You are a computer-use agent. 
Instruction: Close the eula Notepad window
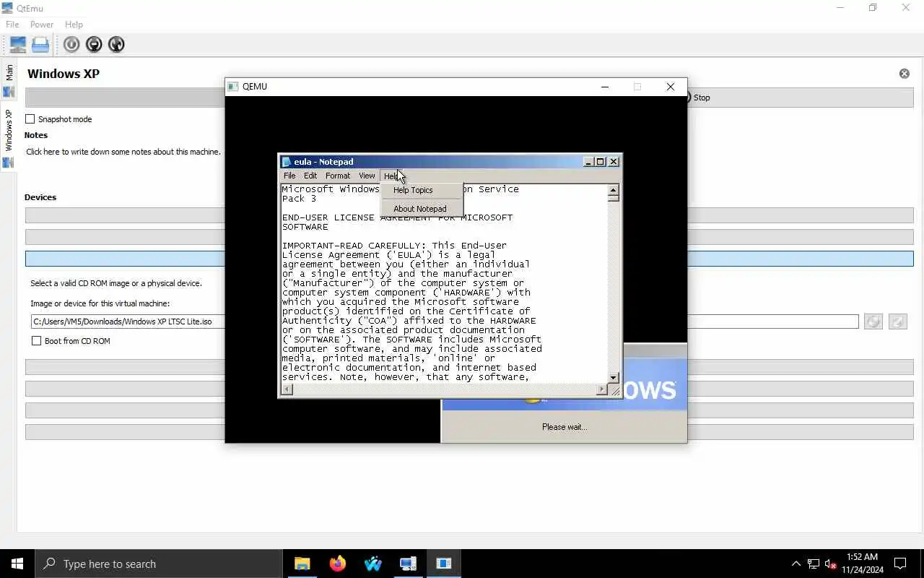(614, 162)
